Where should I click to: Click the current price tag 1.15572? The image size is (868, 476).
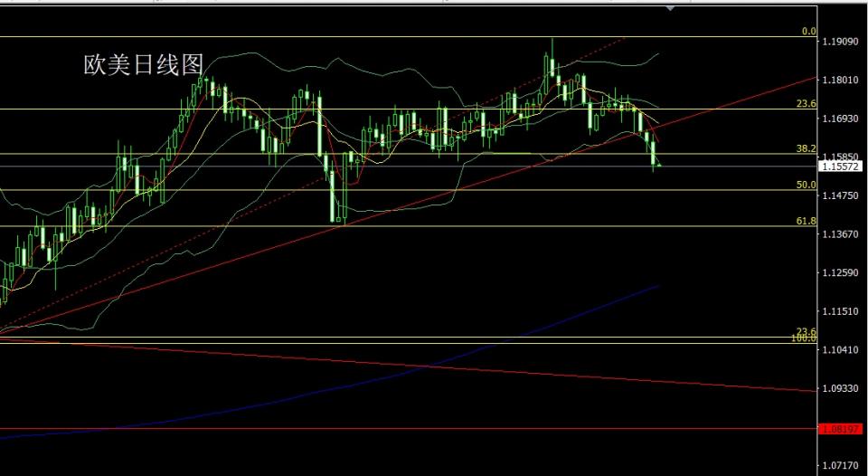pyautogui.click(x=841, y=167)
